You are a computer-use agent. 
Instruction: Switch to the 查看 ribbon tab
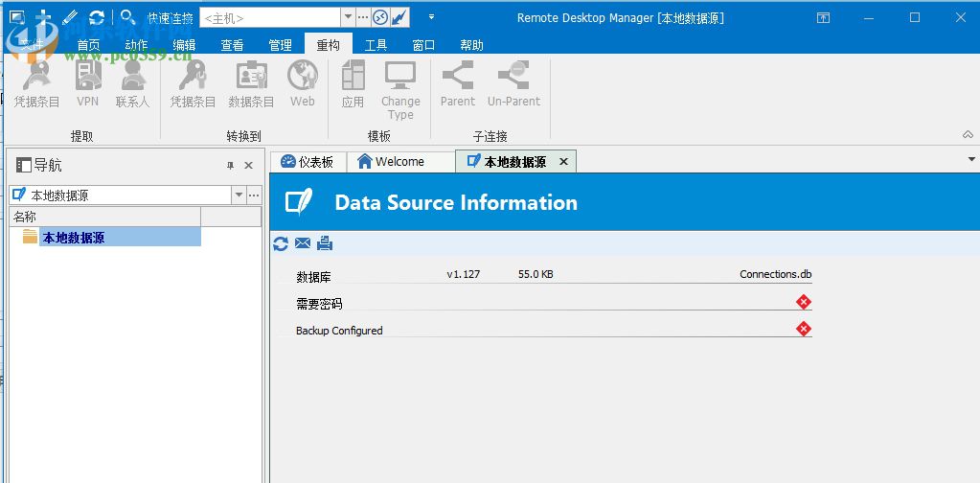[232, 45]
